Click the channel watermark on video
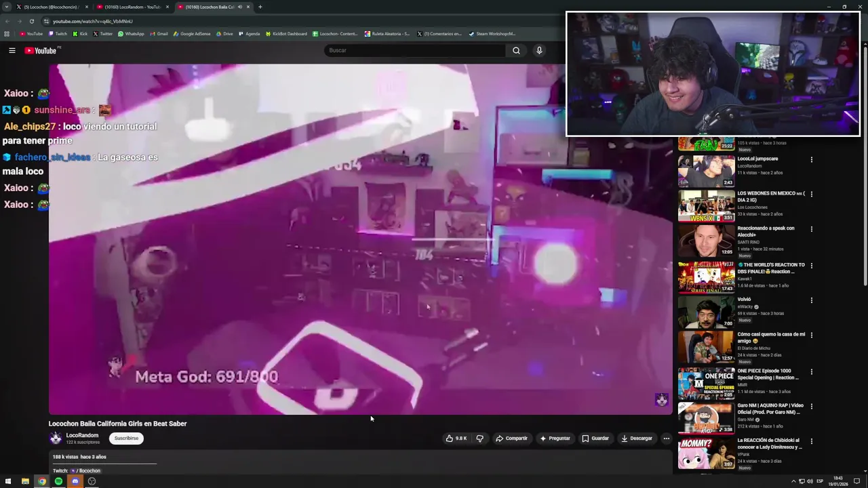Image resolution: width=868 pixels, height=488 pixels. click(661, 400)
